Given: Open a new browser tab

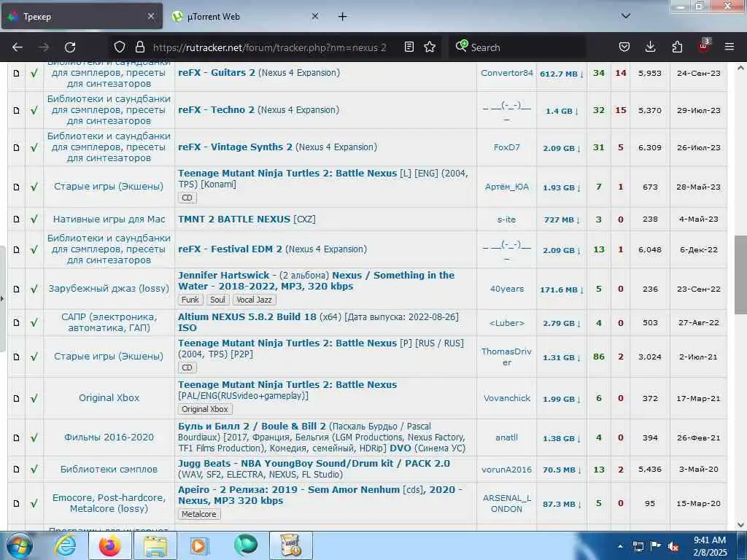Looking at the screenshot, I should pos(343,17).
